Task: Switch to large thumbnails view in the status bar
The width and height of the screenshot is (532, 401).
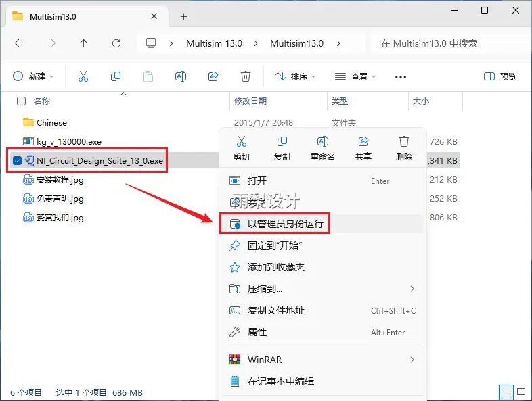Action: tap(521, 392)
